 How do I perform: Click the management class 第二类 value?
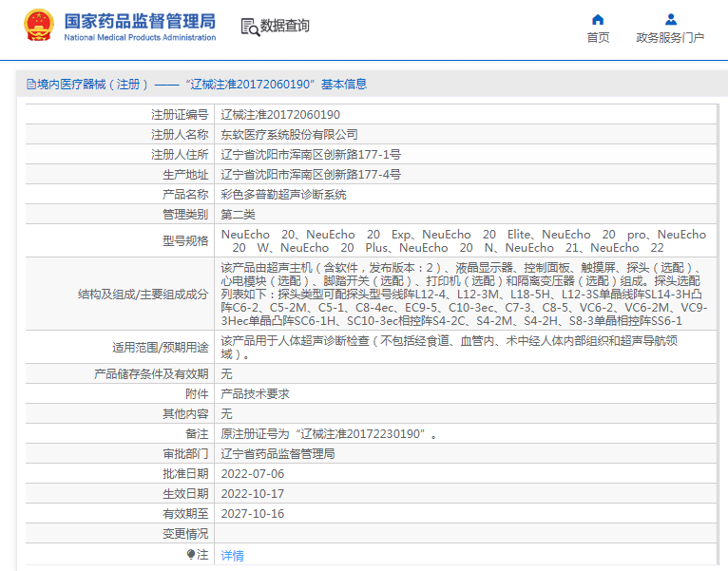(x=239, y=215)
